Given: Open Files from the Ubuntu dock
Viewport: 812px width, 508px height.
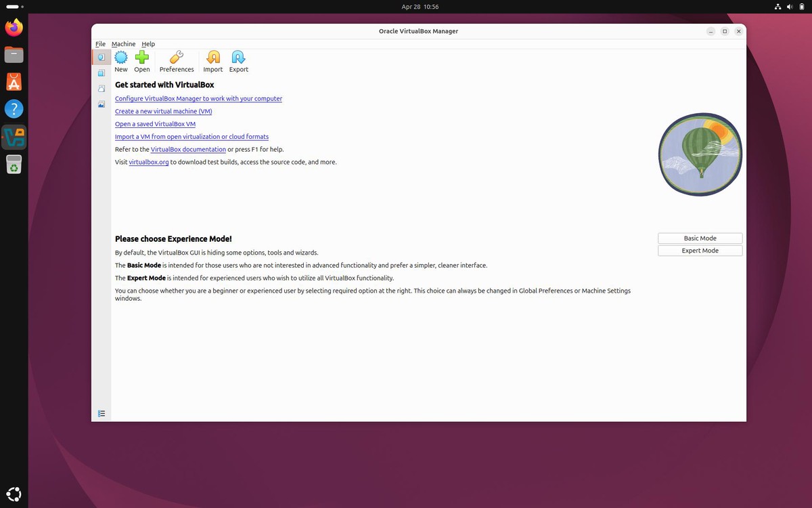Looking at the screenshot, I should click(x=14, y=55).
